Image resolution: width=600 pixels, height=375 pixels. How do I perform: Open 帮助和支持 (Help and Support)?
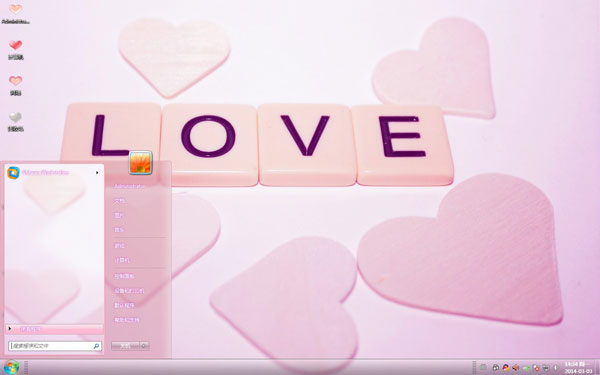(127, 320)
